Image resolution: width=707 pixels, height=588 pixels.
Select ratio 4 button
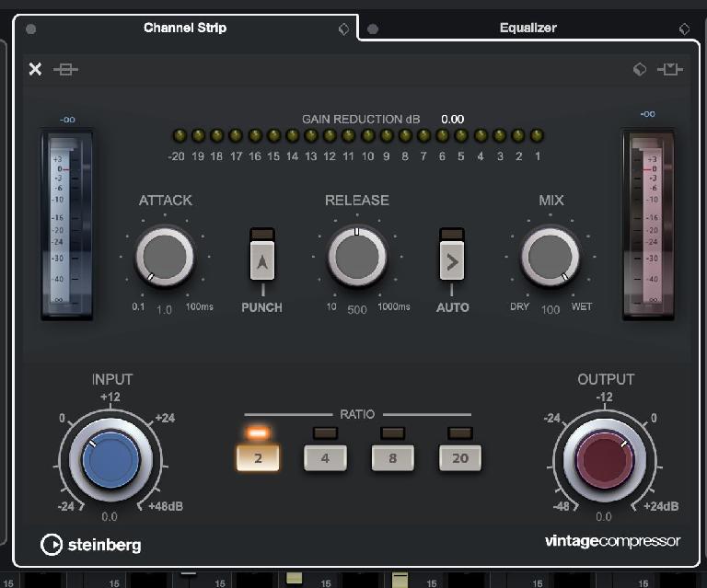pos(325,457)
